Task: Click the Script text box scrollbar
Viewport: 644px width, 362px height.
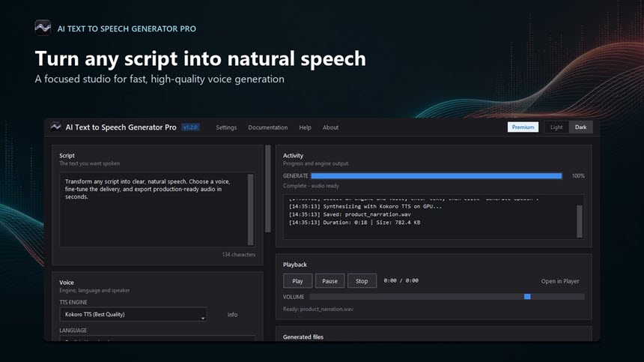Action: [251, 210]
